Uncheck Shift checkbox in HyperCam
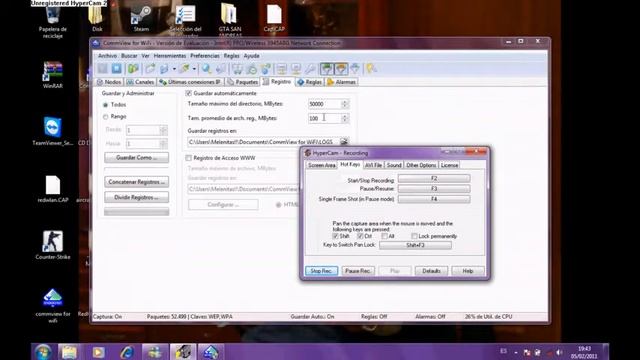640x360 pixels. click(336, 236)
